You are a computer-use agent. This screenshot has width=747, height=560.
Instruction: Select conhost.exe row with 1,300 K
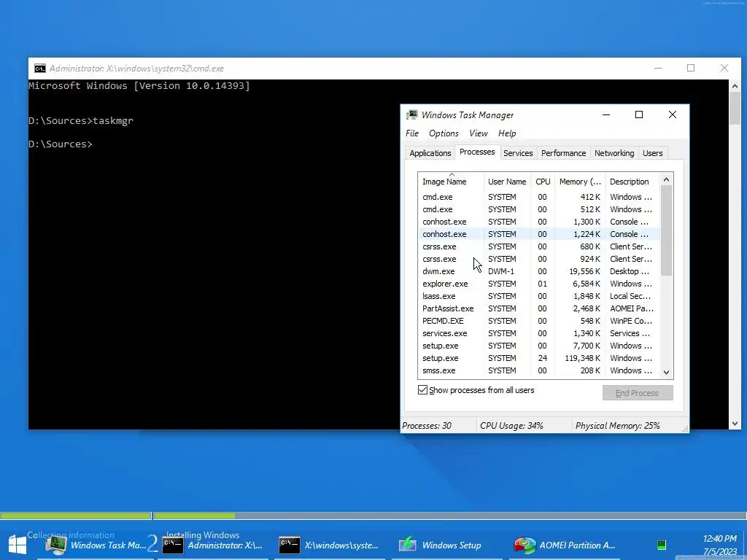(539, 222)
